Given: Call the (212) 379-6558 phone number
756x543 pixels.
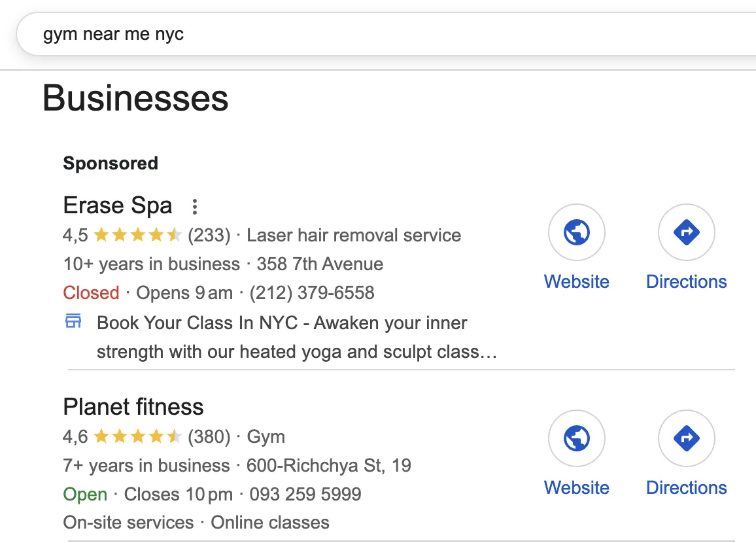Looking at the screenshot, I should tap(311, 292).
